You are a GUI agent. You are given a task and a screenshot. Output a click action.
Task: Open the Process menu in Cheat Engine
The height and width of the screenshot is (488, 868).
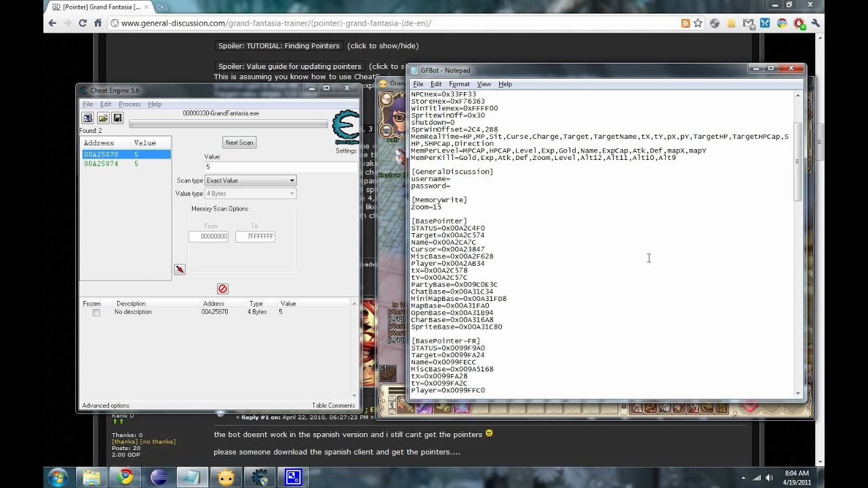coord(130,104)
